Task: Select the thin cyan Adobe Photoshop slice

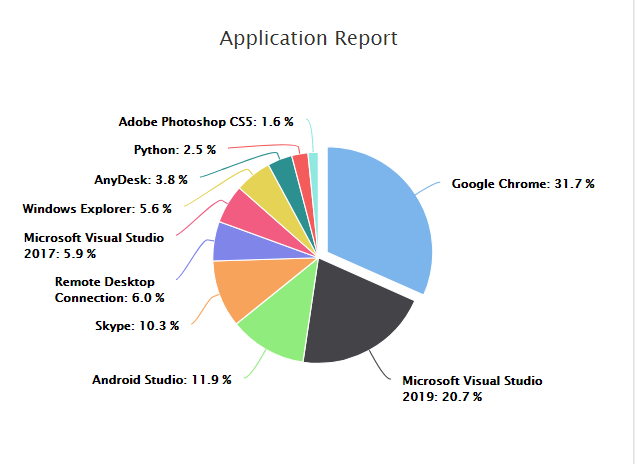Action: pos(314,163)
